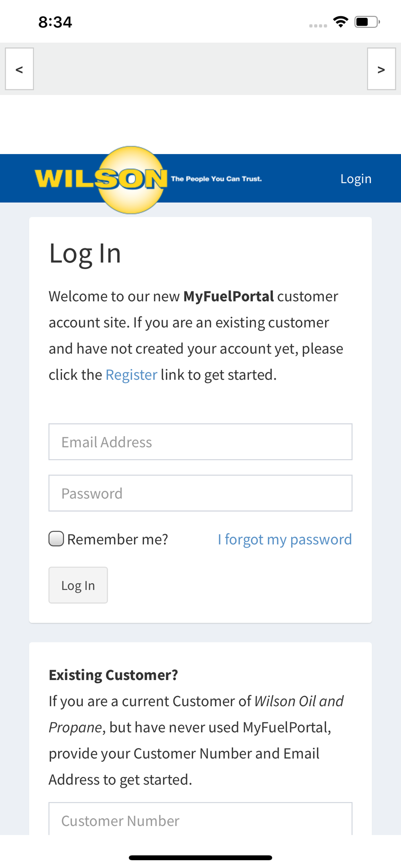This screenshot has width=401, height=868.
Task: Tap the forward arrow navigation button
Action: [x=381, y=69]
